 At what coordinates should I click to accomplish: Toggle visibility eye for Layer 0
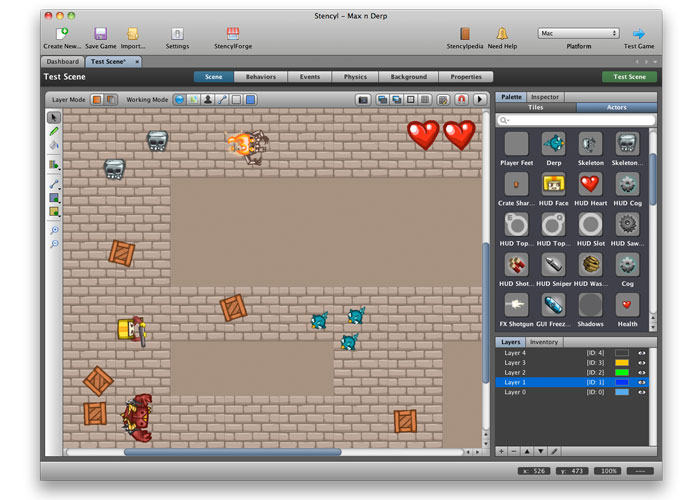pyautogui.click(x=642, y=392)
